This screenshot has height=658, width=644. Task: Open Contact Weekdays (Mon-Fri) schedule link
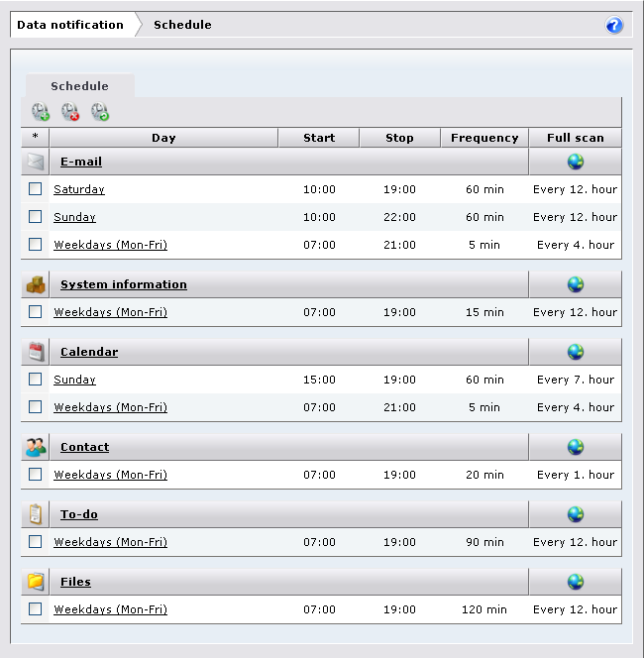click(110, 475)
